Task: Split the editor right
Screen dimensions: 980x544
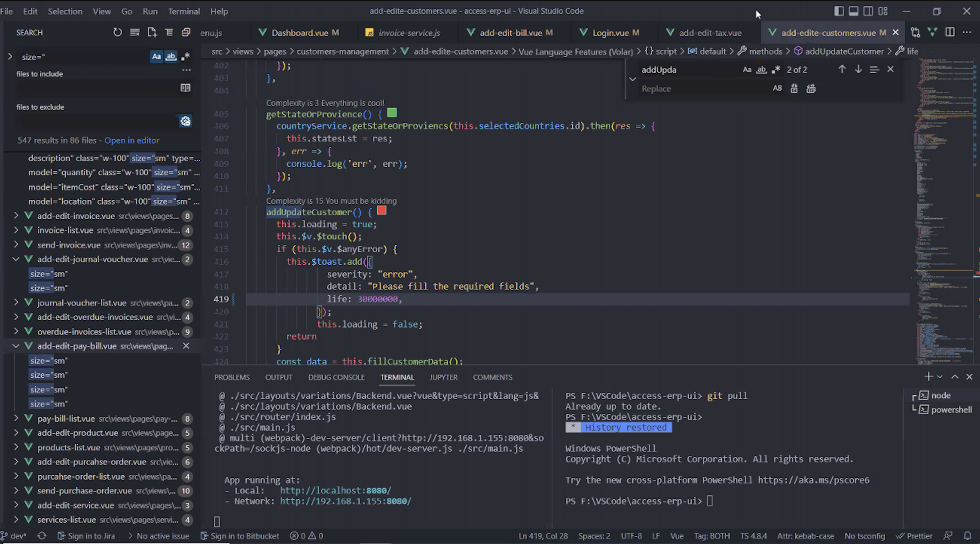Action: pos(949,32)
